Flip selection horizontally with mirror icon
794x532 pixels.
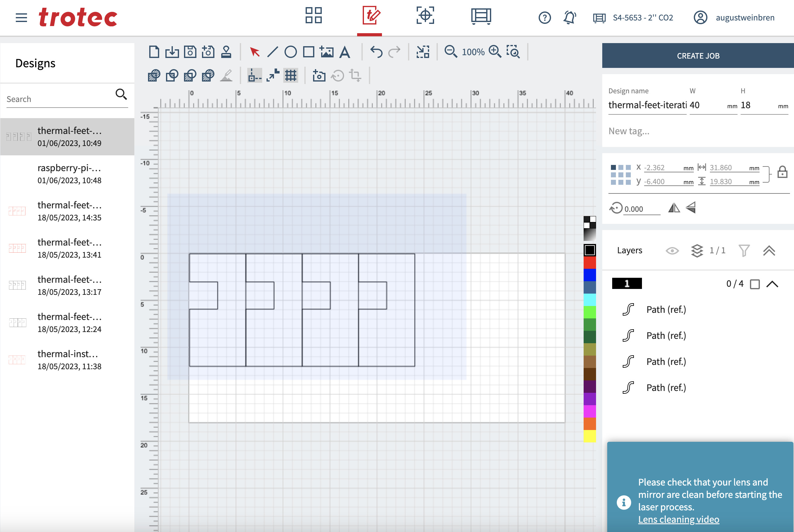coord(674,208)
